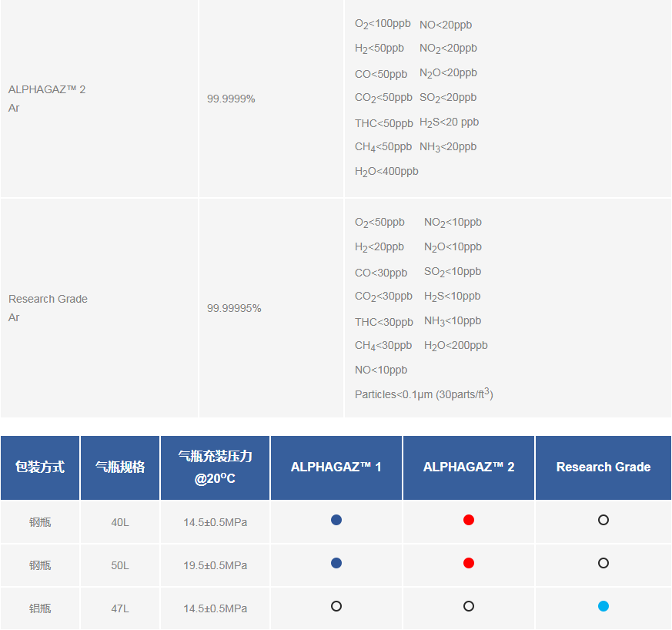Viewport: 672px width, 630px height.
Task: Click the ALPHAGAZ™ 1 column header
Action: click(336, 467)
